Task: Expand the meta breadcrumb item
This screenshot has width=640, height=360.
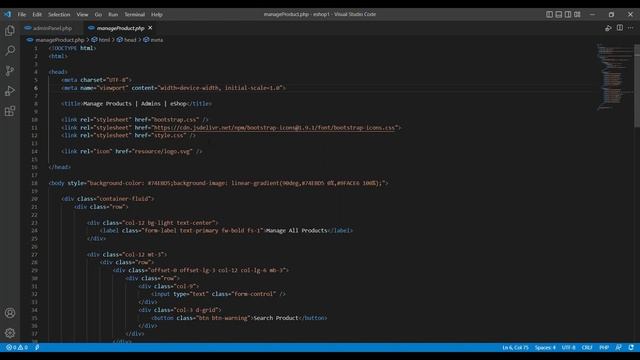Action: (x=156, y=40)
